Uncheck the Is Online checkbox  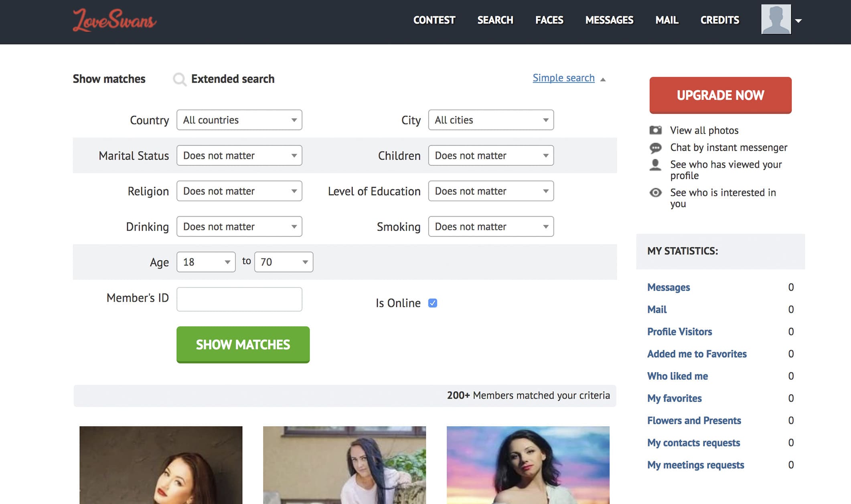tap(432, 303)
